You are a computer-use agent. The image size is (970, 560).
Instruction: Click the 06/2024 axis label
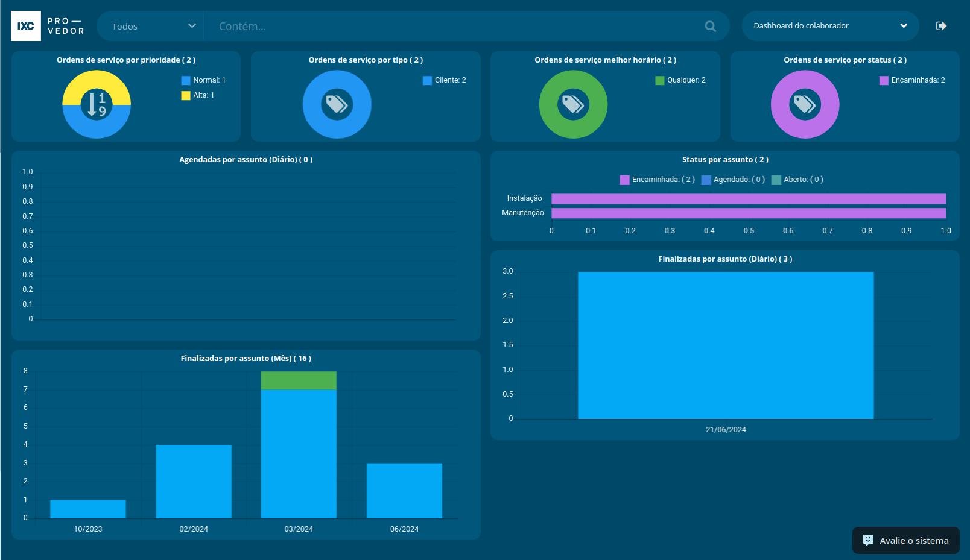pos(404,529)
